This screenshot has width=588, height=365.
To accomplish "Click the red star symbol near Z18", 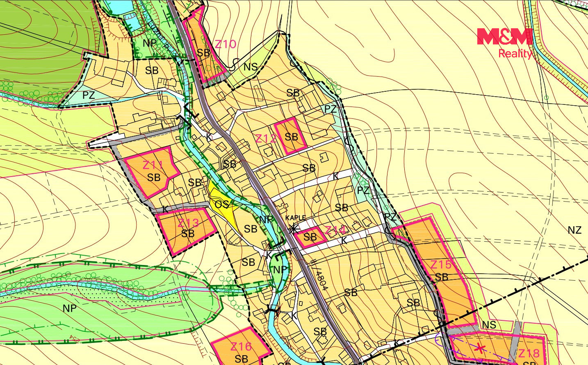I will point(481,349).
